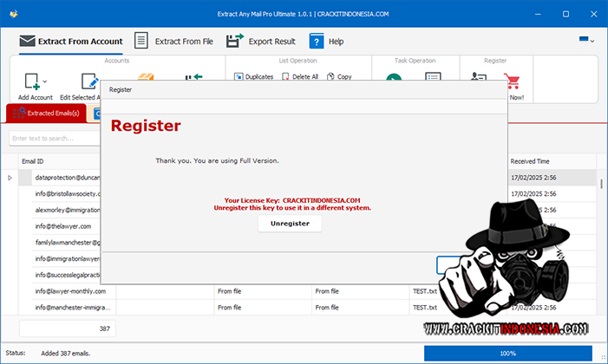Click the 100% progress bar
The height and width of the screenshot is (364, 608).
(508, 354)
